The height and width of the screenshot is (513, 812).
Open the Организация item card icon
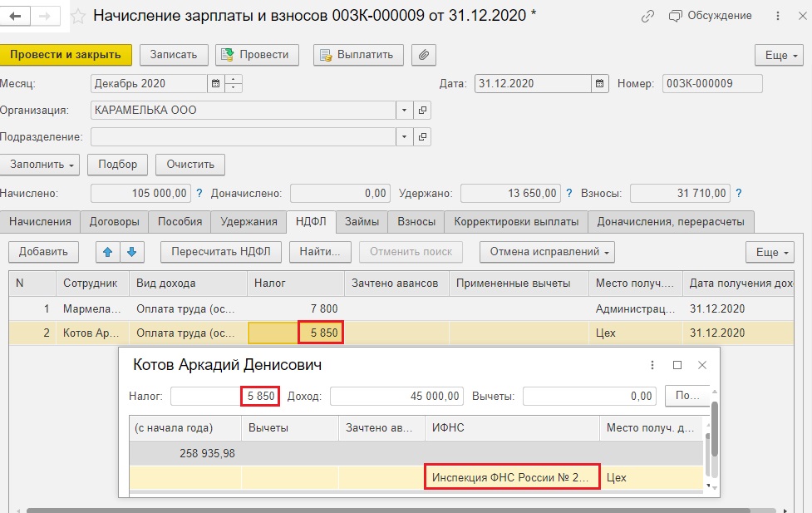422,111
